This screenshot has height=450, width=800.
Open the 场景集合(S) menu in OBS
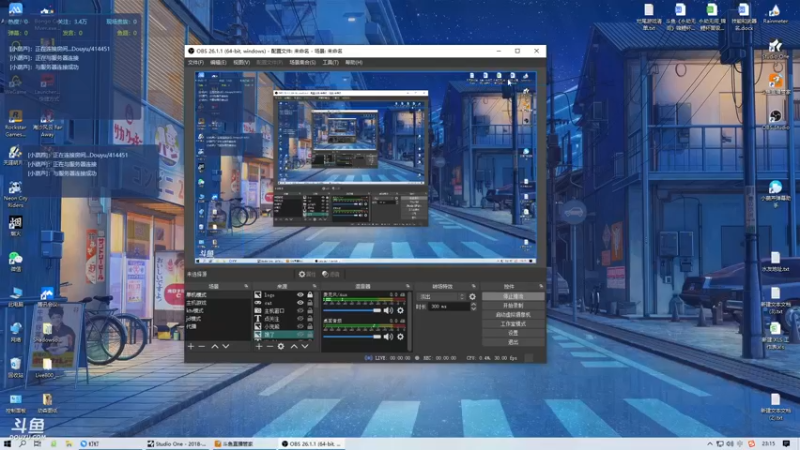tap(303, 62)
